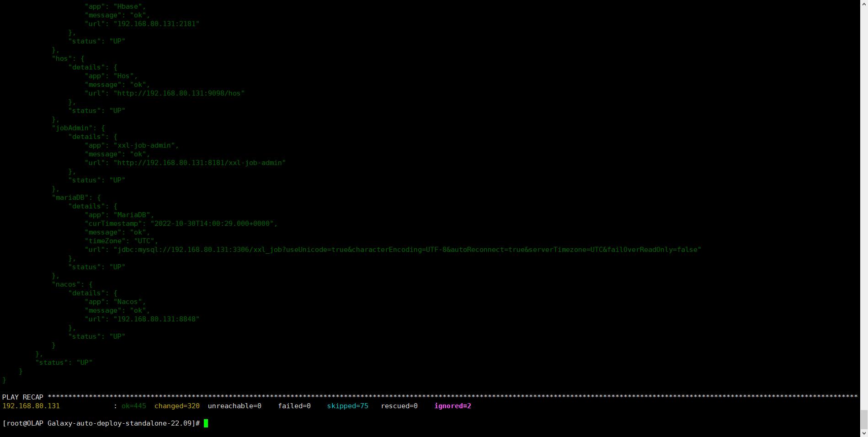868x437 pixels.
Task: Click the jdbc:mysql connection URL
Action: [407, 250]
